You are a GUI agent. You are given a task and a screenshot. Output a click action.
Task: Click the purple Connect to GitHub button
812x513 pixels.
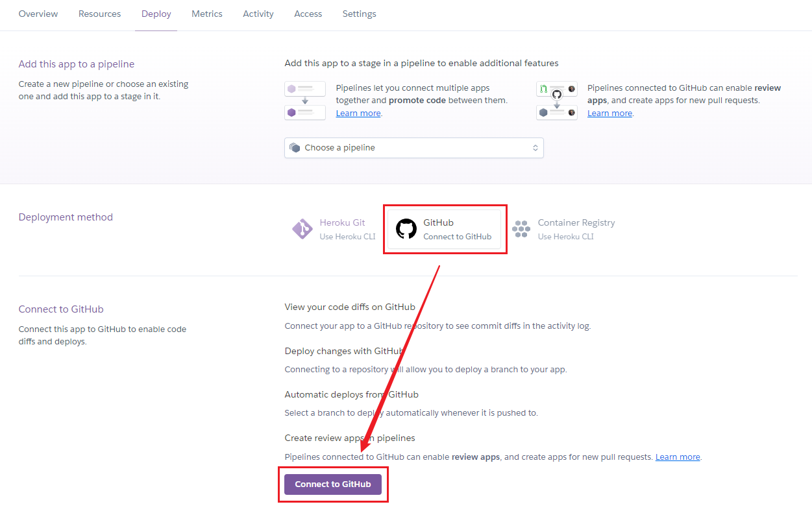click(x=333, y=484)
